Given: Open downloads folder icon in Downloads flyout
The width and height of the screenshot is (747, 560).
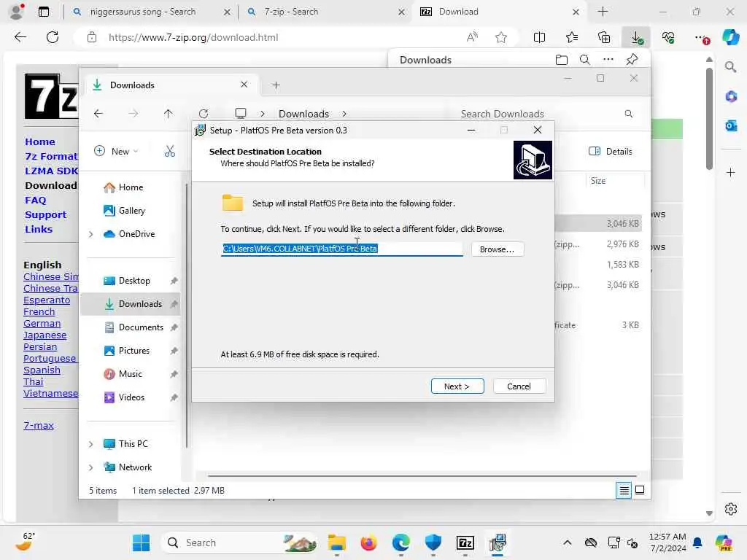Looking at the screenshot, I should [x=562, y=60].
